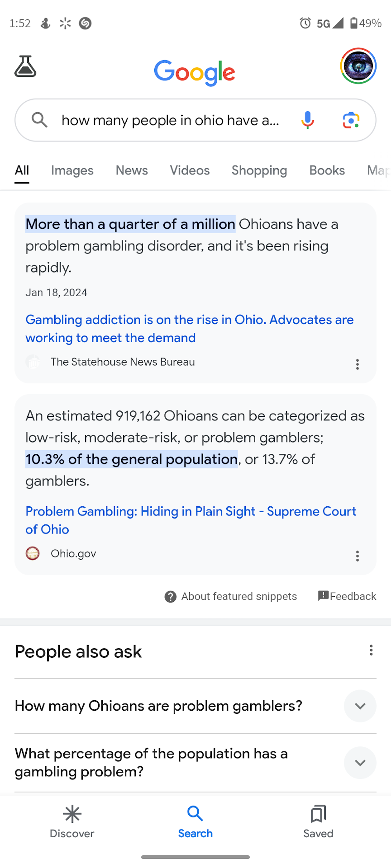Open the Videos results tab
The width and height of the screenshot is (391, 868).
tap(190, 170)
